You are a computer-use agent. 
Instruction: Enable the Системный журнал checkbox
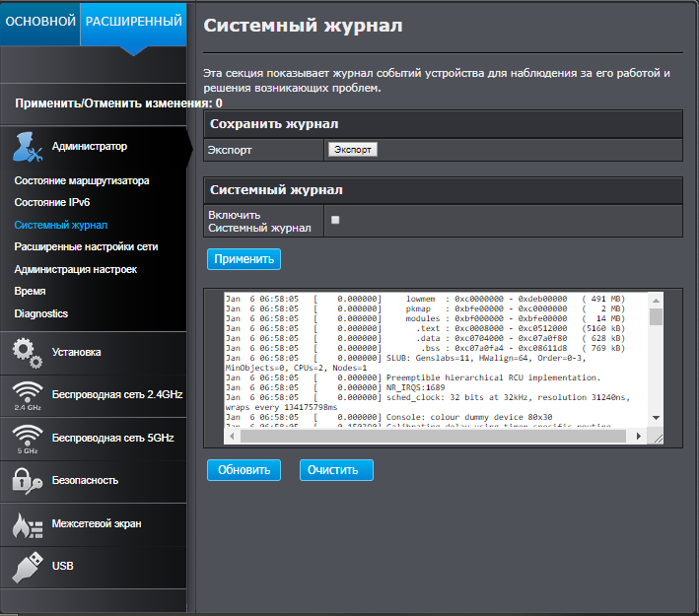(335, 220)
